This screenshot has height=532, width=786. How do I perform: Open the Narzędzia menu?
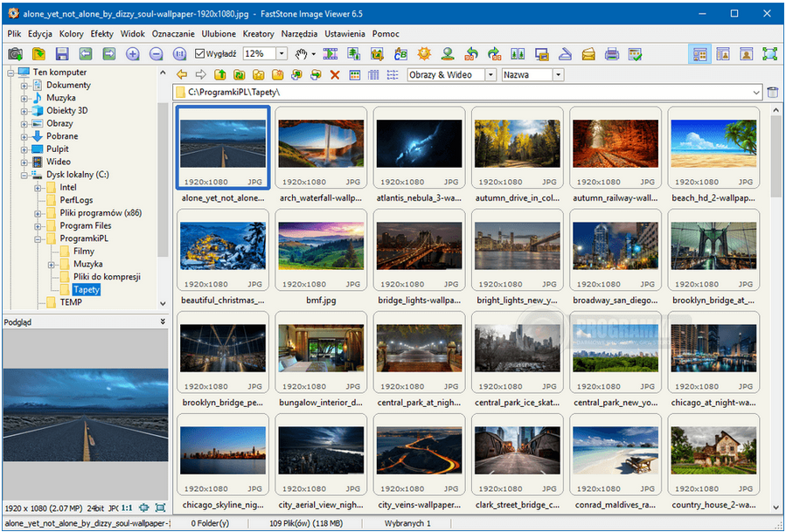(299, 33)
